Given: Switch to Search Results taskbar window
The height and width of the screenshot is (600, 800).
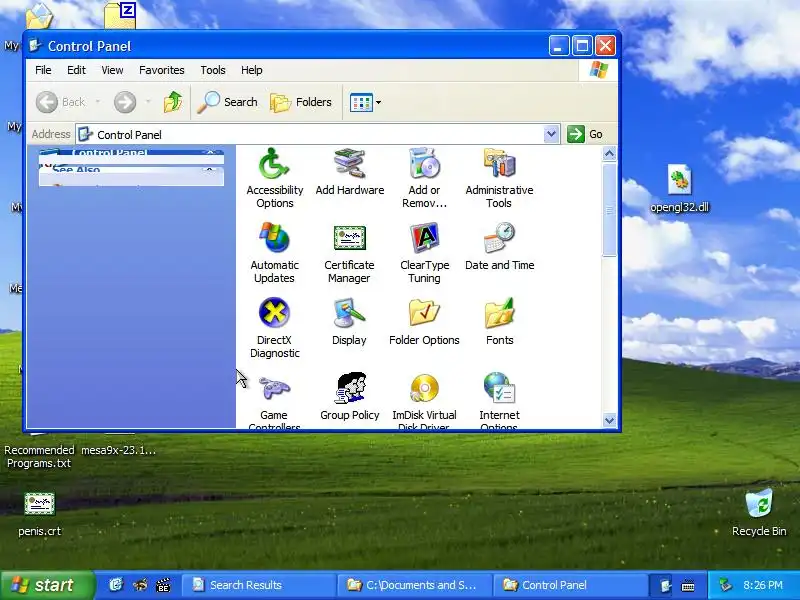Looking at the screenshot, I should pyautogui.click(x=258, y=585).
